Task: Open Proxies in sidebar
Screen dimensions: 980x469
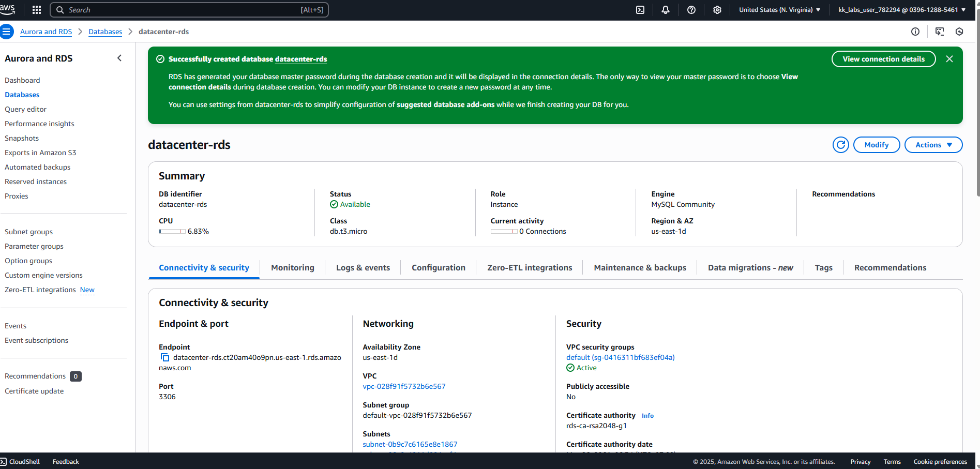Action: click(x=17, y=196)
